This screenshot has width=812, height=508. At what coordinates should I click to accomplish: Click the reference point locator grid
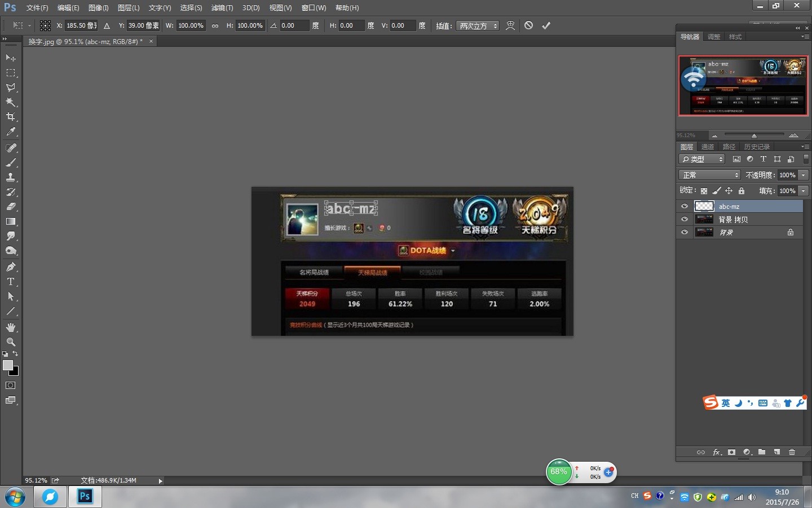[46, 25]
